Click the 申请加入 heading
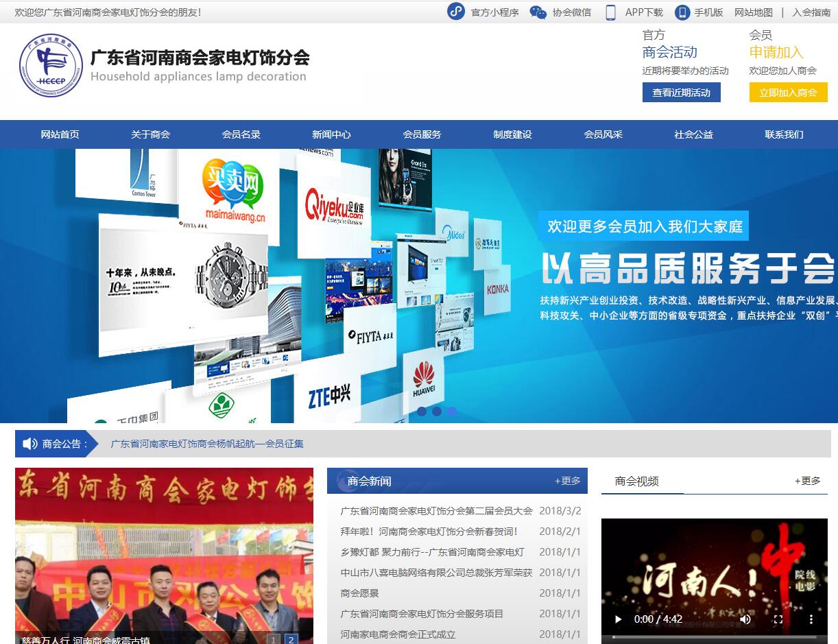Image resolution: width=838 pixels, height=644 pixels. click(776, 52)
